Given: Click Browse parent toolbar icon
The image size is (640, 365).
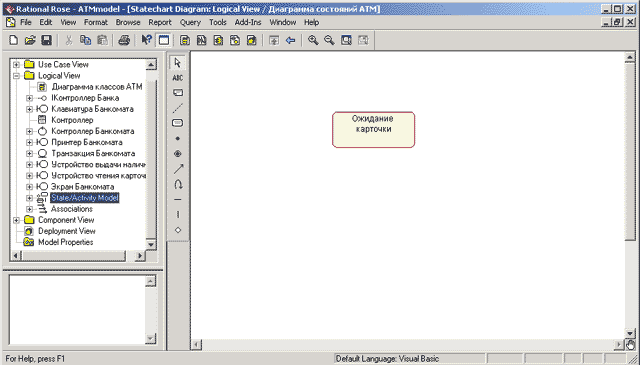Looking at the screenshot, I should click(x=274, y=40).
